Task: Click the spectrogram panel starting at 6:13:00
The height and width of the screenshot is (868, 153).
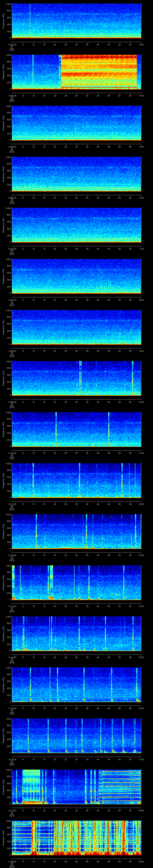Action: pyautogui.click(x=76, y=582)
